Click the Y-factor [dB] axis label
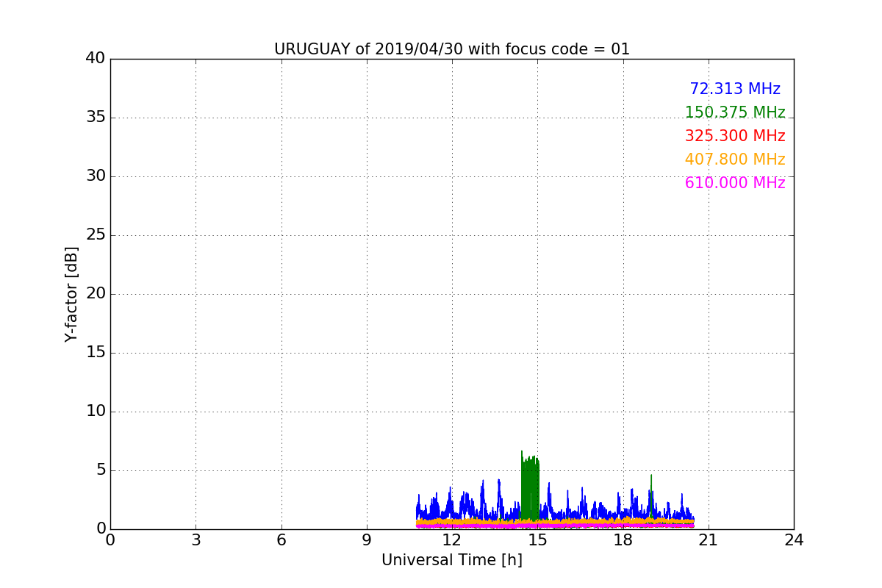The image size is (882, 588). point(71,294)
